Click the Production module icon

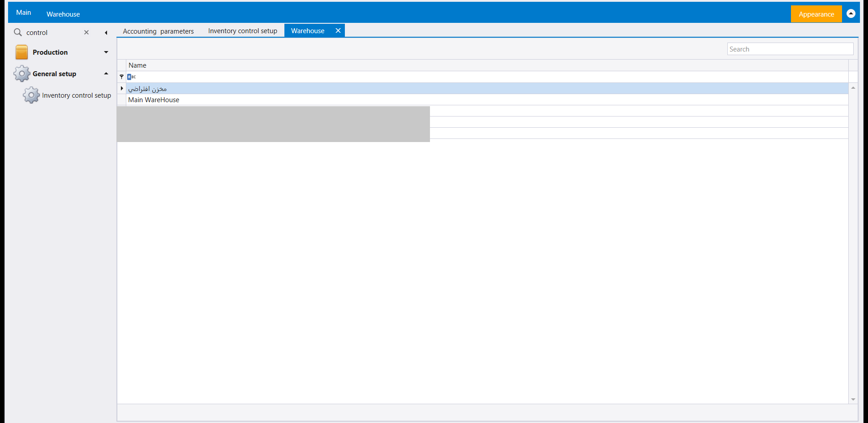coord(21,52)
